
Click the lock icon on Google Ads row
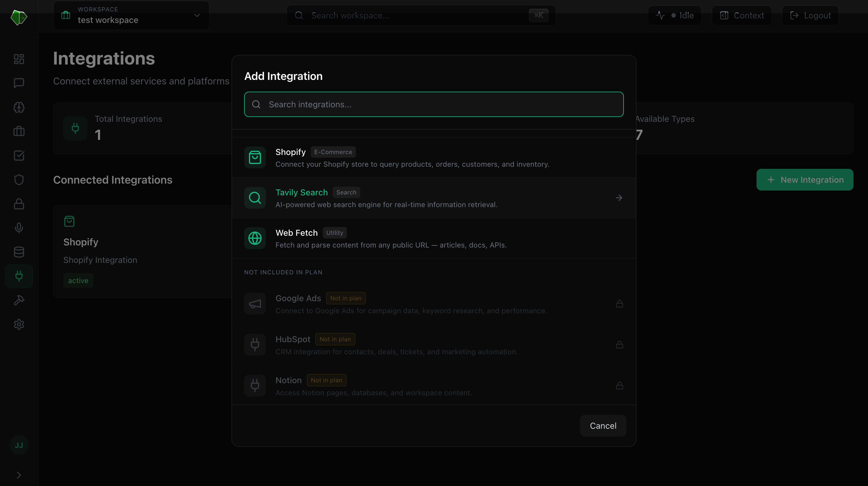click(x=619, y=304)
